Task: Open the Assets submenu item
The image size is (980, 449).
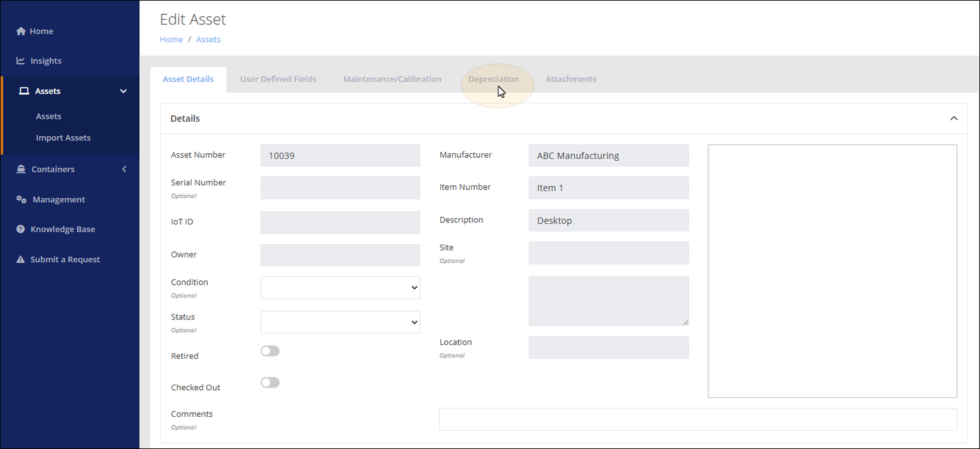Action: [x=49, y=116]
